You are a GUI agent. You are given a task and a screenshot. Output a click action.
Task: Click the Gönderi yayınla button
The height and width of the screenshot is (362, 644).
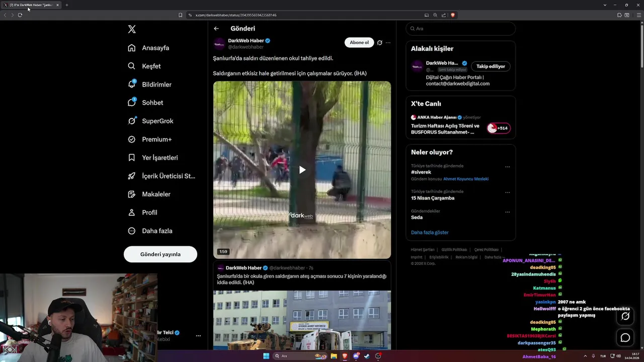click(160, 254)
